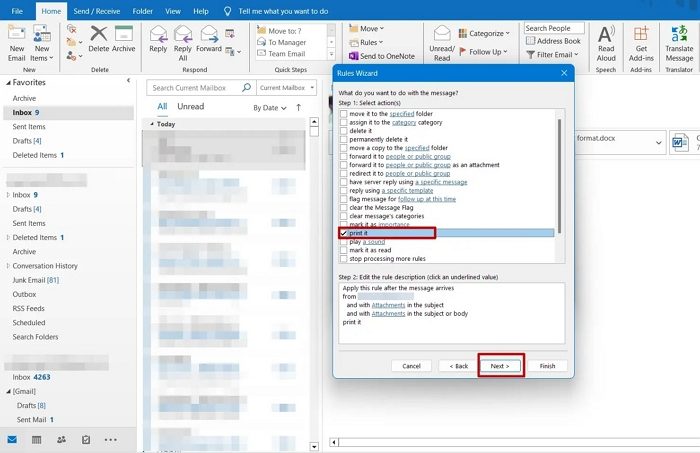Uncheck the 'print it' action
The height and width of the screenshot is (453, 700).
(x=343, y=233)
